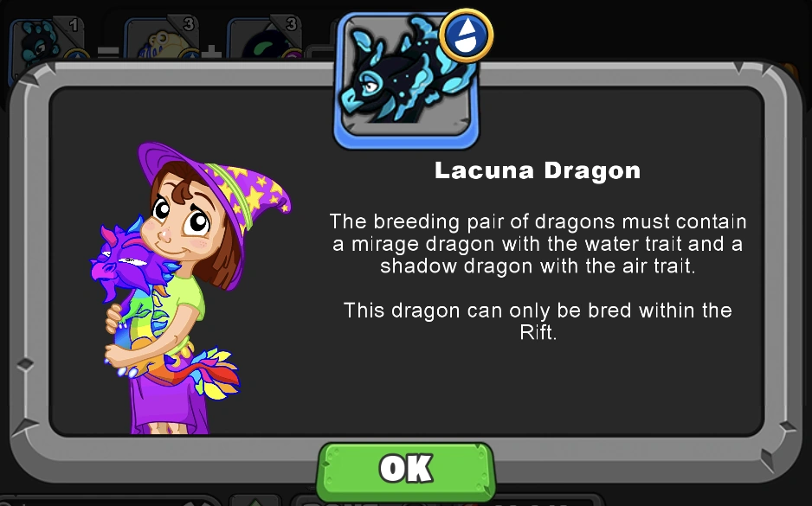Click the purple element badge on egg thumbnail
Image resolution: width=812 pixels, height=506 pixels.
click(x=292, y=55)
